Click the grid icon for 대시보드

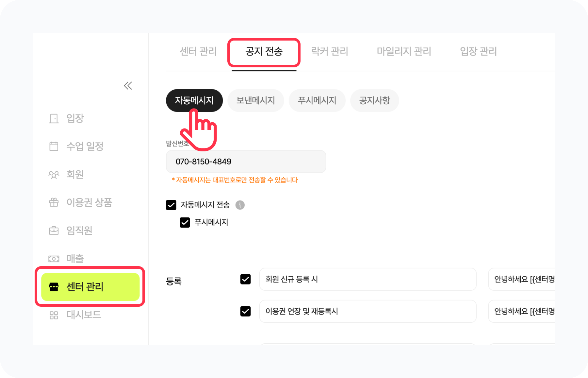click(x=54, y=315)
